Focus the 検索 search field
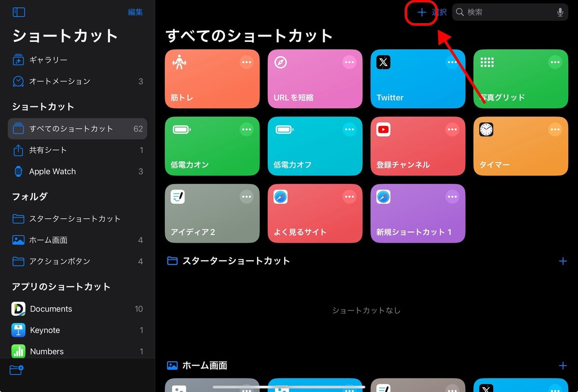Image resolution: width=578 pixels, height=392 pixels. pyautogui.click(x=510, y=13)
